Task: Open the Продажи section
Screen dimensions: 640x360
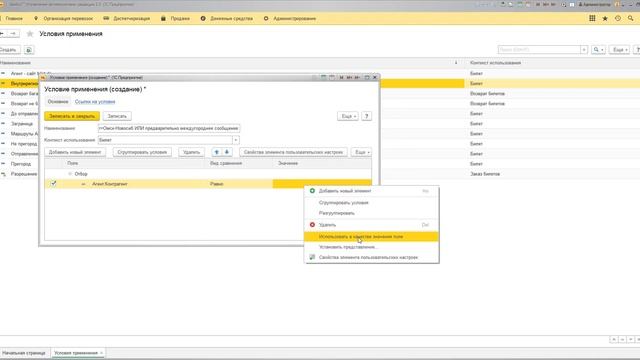Action: (x=176, y=18)
